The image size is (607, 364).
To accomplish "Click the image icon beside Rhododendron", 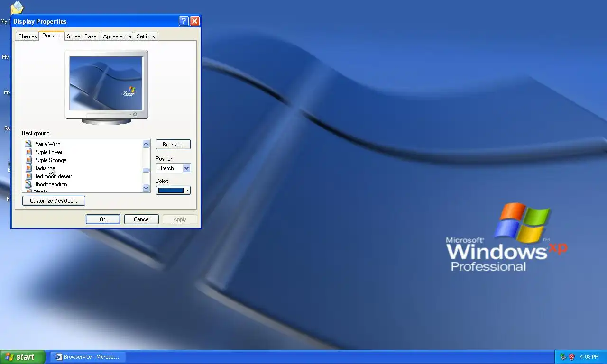I will click(x=28, y=184).
